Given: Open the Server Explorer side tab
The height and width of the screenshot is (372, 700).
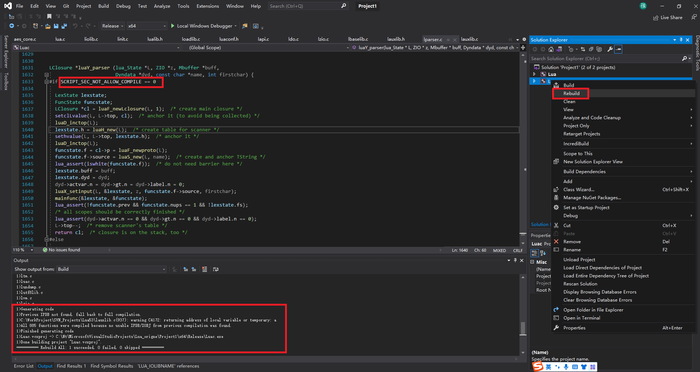Looking at the screenshot, I should click(6, 52).
